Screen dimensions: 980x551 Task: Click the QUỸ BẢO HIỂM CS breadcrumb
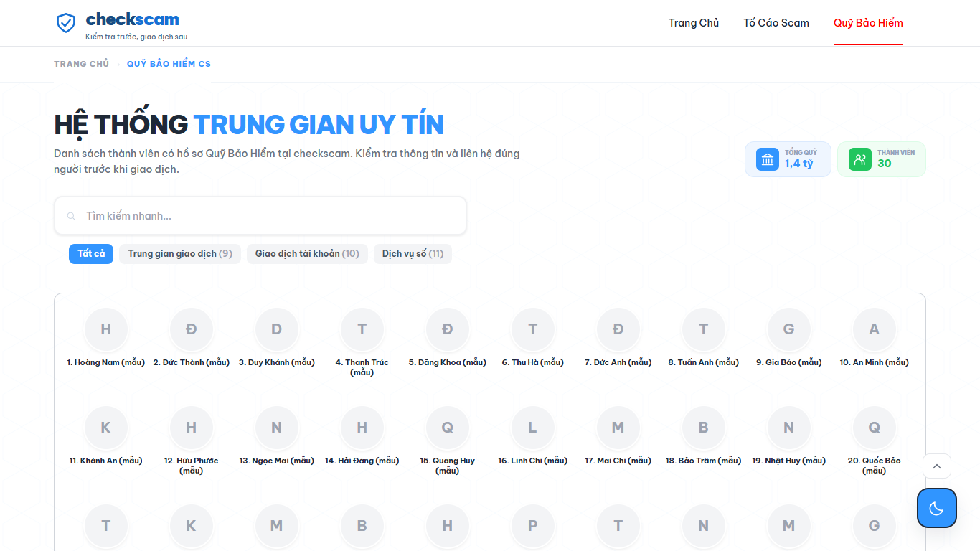tap(169, 64)
